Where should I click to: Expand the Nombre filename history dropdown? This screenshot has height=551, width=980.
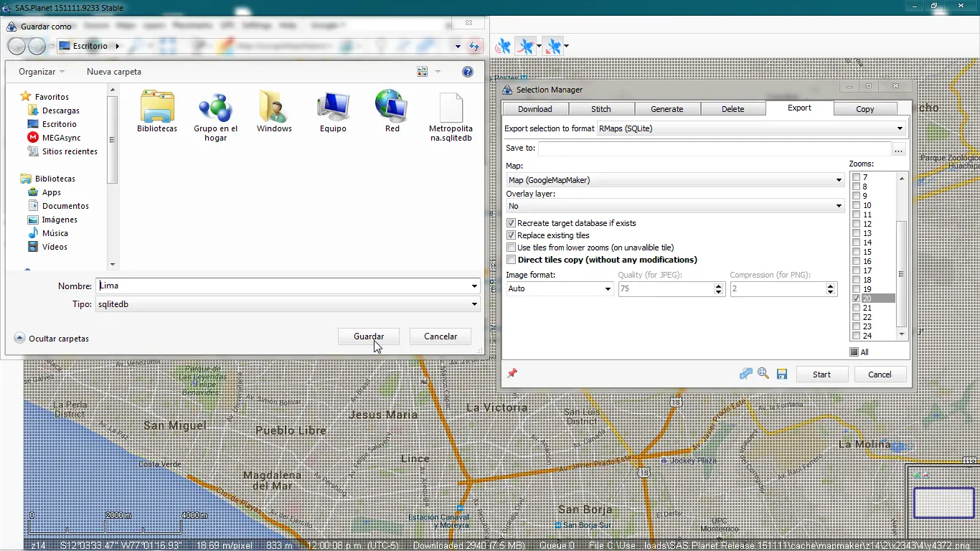pyautogui.click(x=474, y=286)
